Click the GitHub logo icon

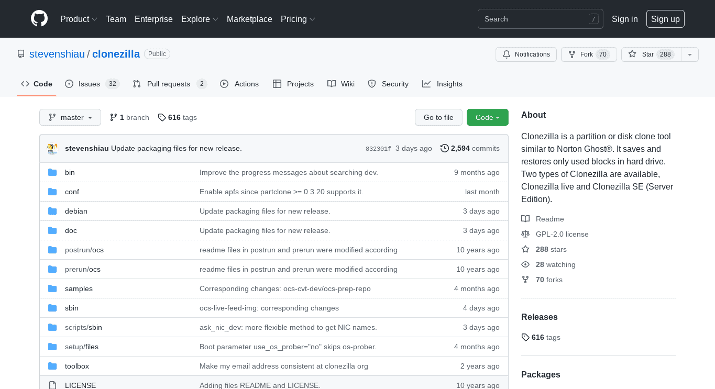click(39, 19)
